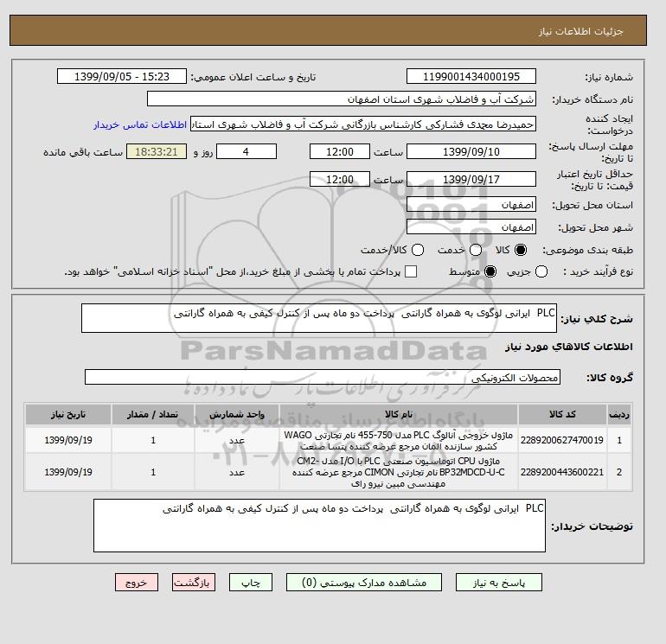666x644 pixels.
Task: Click the اطلاعات کالاهای مورد نیاز heading
Action: click(x=569, y=347)
